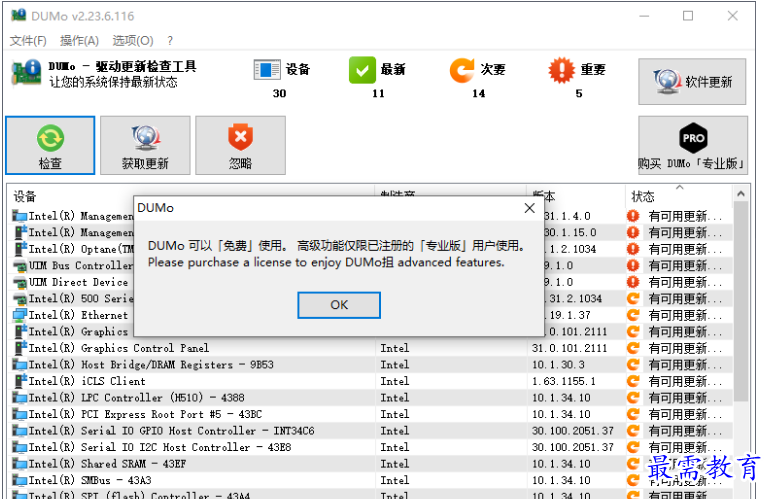Click the Get Updates (获取更新) button
This screenshot has width=769, height=499.
[145, 145]
